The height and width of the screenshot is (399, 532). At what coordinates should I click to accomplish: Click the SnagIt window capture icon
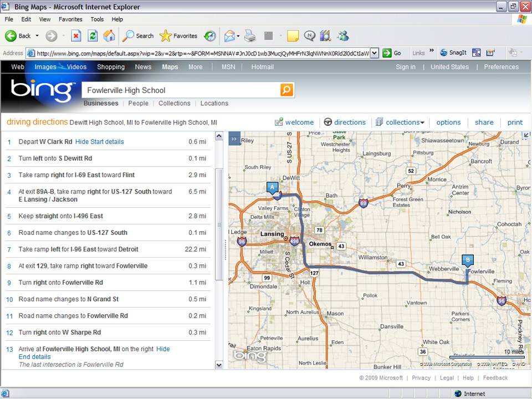pyautogui.click(x=477, y=53)
